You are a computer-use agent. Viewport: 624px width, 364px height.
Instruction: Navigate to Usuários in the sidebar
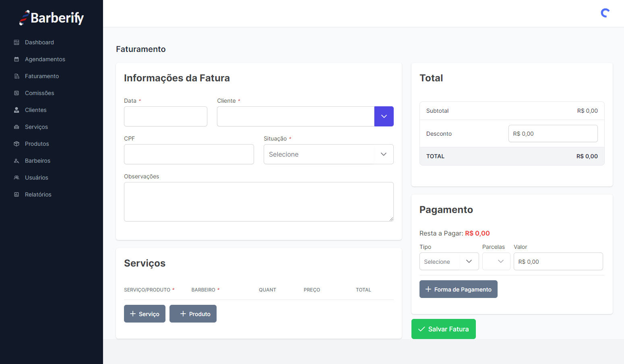click(x=37, y=178)
